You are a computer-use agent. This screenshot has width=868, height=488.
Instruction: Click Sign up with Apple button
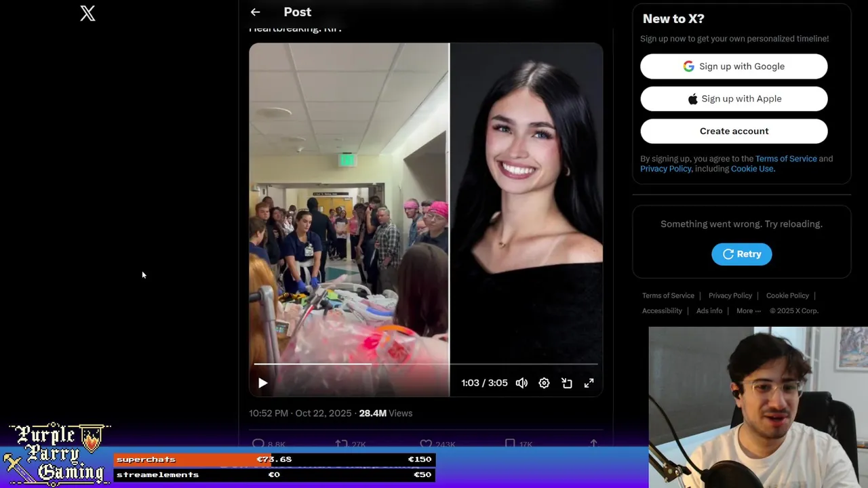[734, 99]
